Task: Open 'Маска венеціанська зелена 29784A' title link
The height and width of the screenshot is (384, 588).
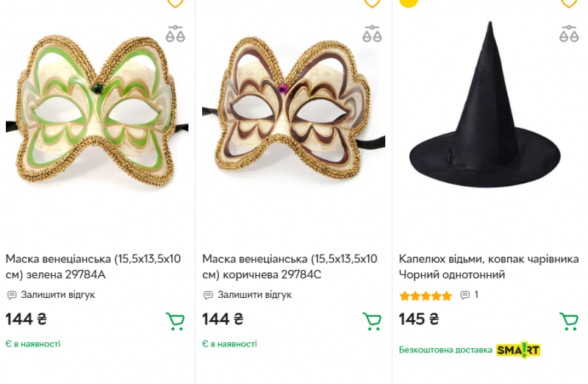Action: pyautogui.click(x=93, y=266)
